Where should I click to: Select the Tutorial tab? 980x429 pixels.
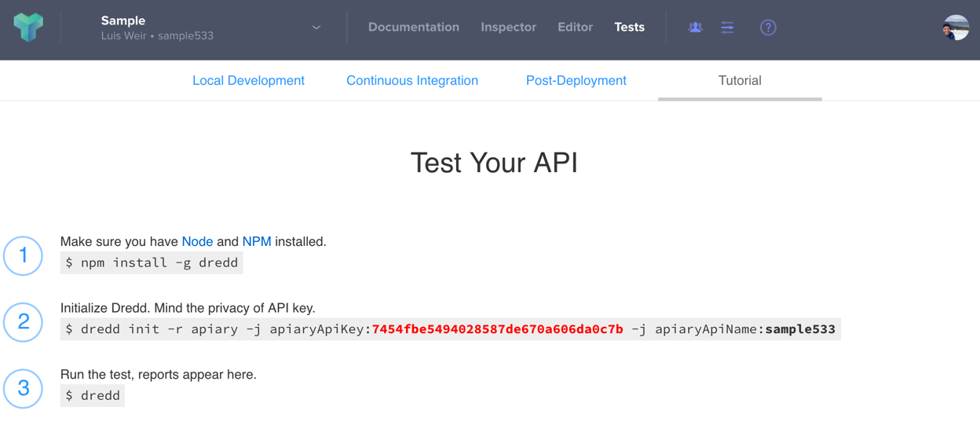click(740, 81)
